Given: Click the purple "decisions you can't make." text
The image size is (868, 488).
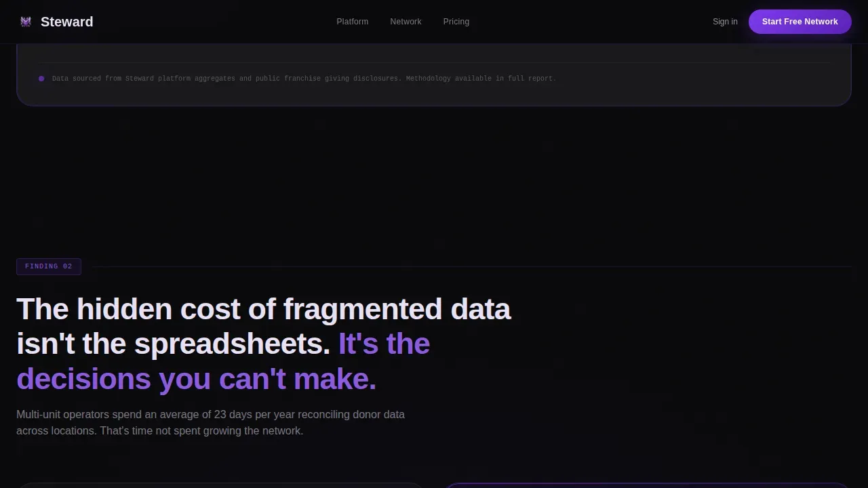Looking at the screenshot, I should pyautogui.click(x=196, y=379).
